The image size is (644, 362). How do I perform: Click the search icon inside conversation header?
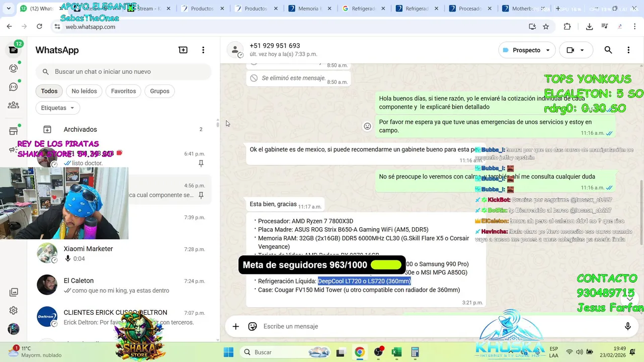(x=608, y=50)
